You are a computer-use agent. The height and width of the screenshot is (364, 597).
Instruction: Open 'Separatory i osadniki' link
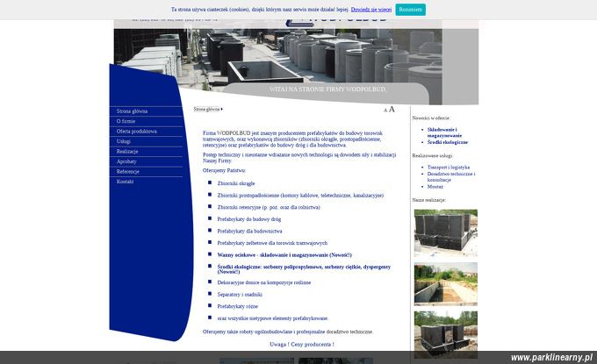(240, 295)
